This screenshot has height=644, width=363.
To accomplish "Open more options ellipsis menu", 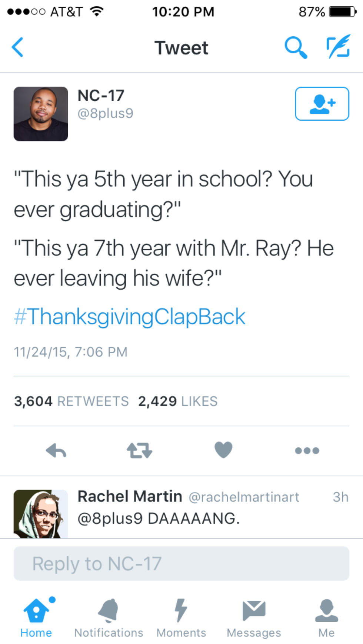I will click(307, 451).
